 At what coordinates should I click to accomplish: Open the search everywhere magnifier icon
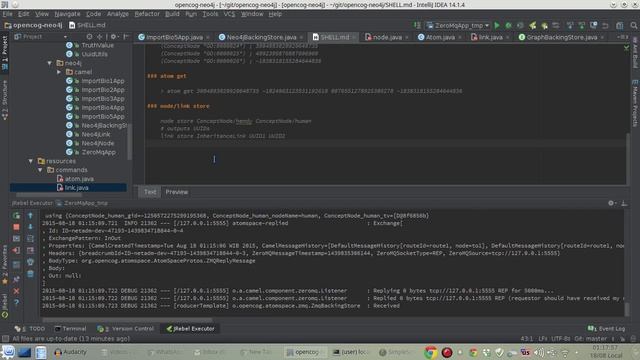tap(633, 25)
